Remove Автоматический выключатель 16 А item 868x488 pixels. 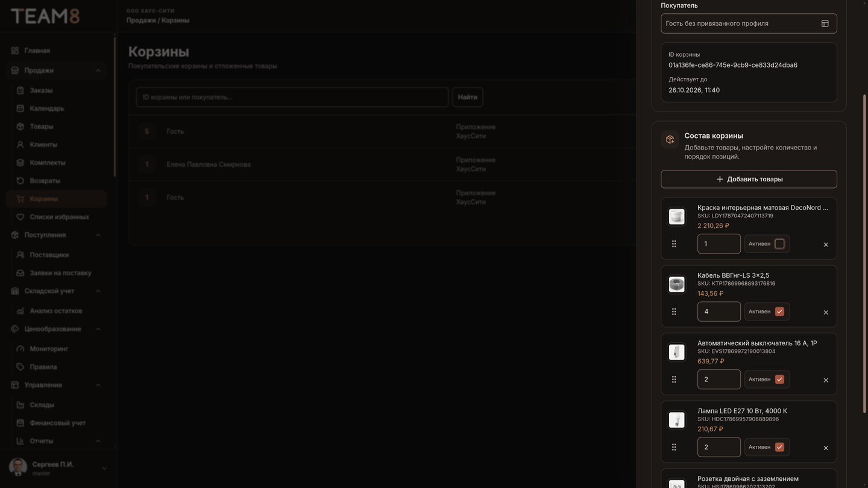click(x=826, y=380)
